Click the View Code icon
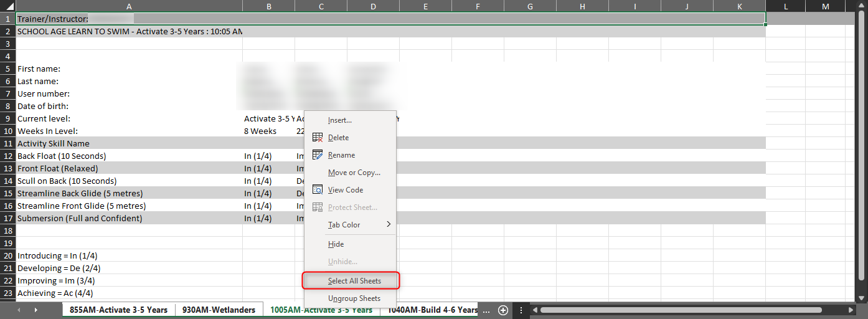 click(317, 190)
